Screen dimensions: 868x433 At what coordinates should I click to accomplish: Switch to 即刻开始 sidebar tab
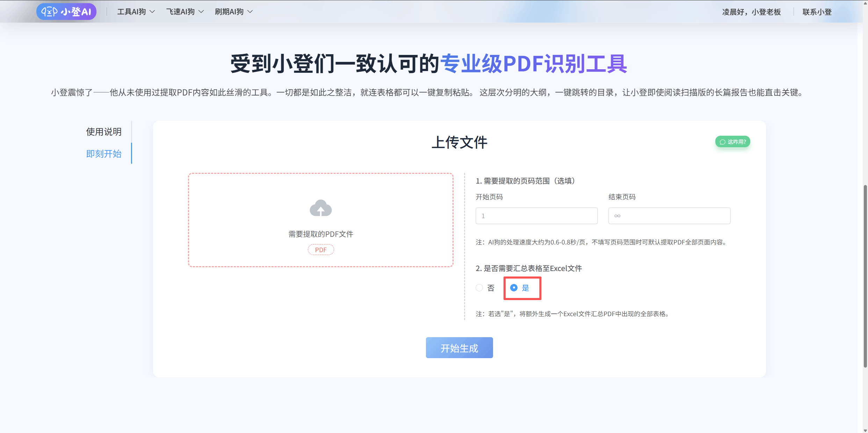point(104,154)
